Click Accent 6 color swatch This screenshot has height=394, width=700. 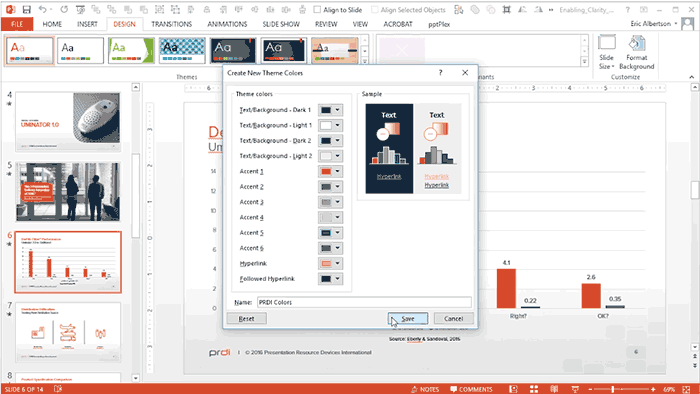pyautogui.click(x=326, y=248)
